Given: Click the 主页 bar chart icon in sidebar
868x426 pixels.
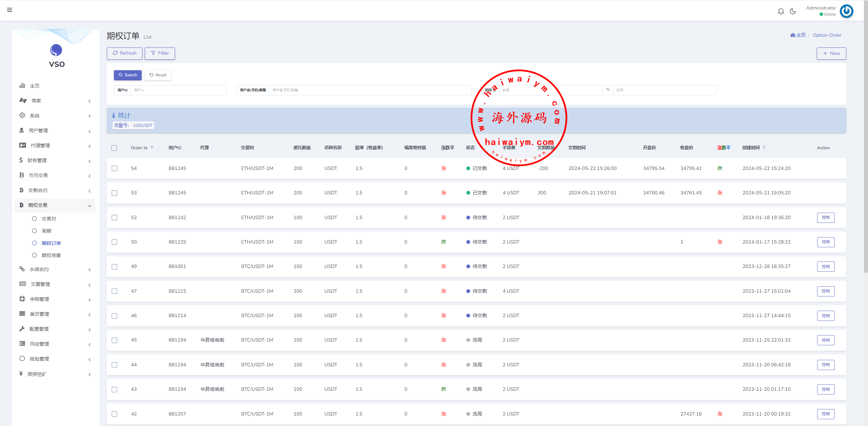Looking at the screenshot, I should [x=22, y=86].
